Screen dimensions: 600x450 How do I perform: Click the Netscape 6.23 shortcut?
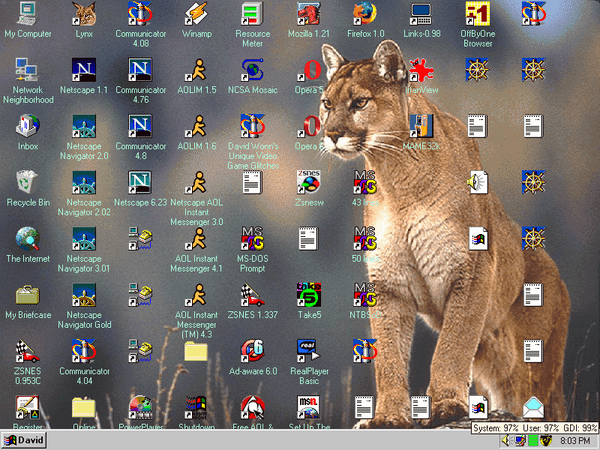140,183
